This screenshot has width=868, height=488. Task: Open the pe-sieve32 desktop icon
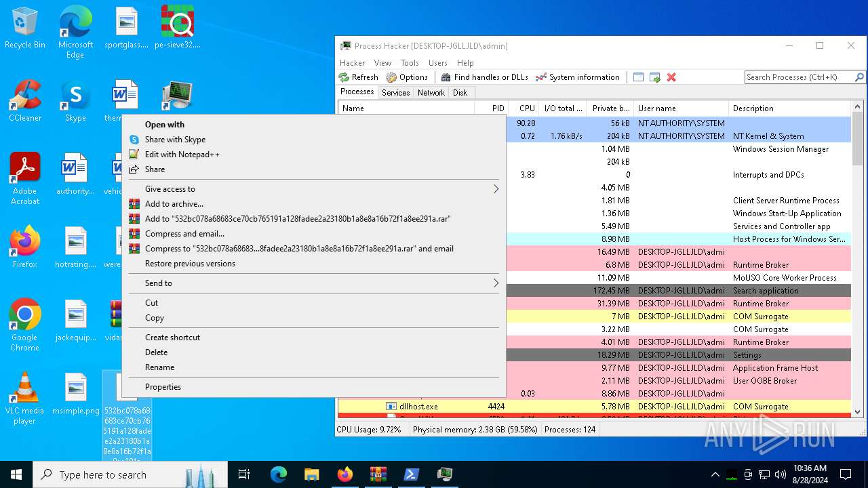coord(178,28)
